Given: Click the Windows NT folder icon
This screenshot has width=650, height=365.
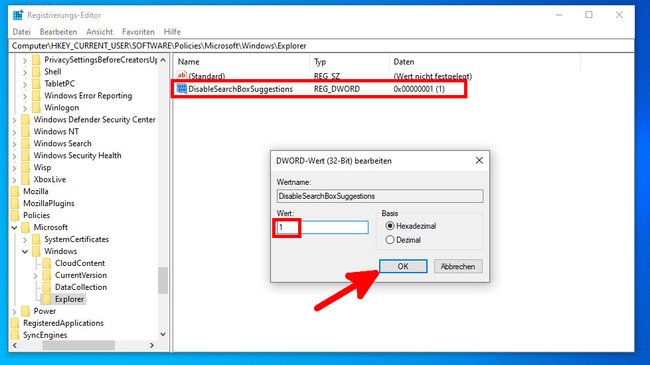Looking at the screenshot, I should [x=26, y=131].
